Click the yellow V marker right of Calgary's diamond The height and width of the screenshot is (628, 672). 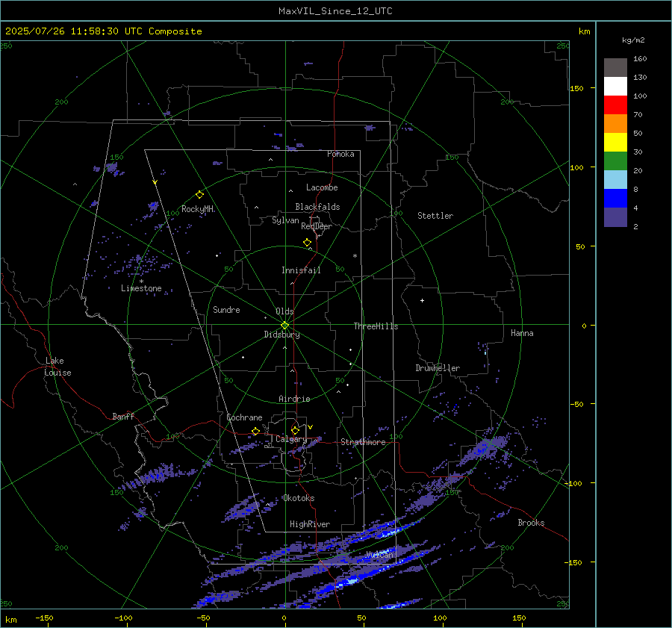coord(310,427)
